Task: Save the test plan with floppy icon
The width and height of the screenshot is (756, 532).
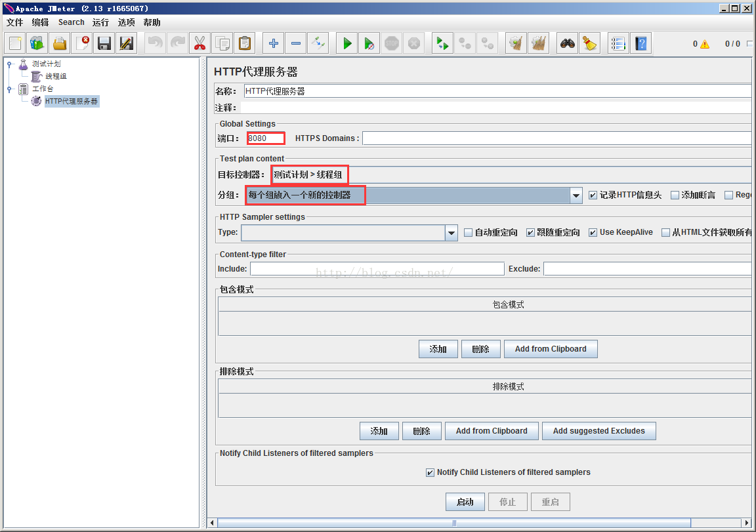Action: (x=104, y=43)
